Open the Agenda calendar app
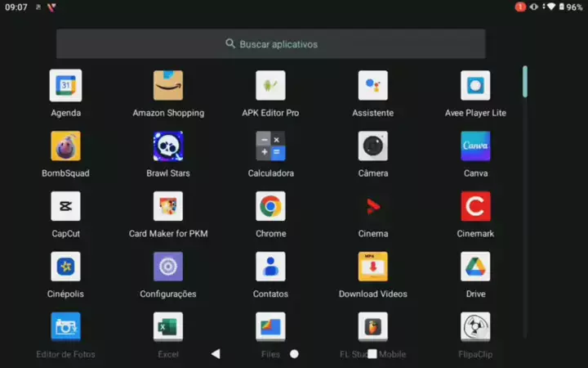Image resolution: width=588 pixels, height=368 pixels. 65,86
